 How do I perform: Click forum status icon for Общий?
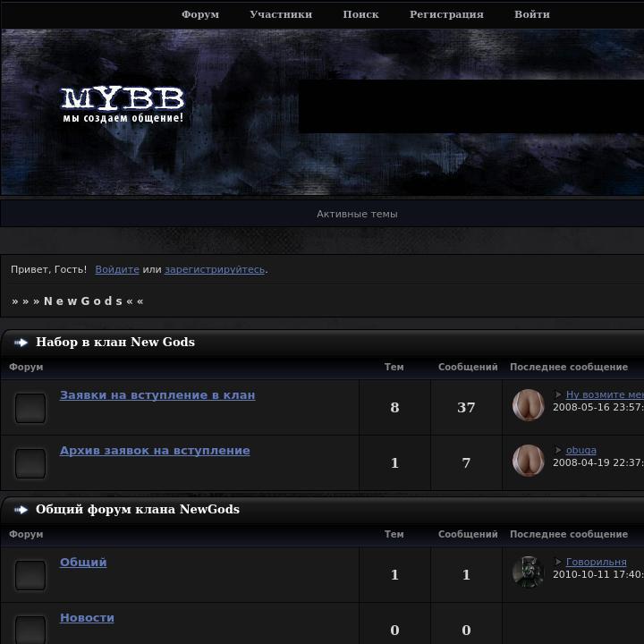[30, 575]
